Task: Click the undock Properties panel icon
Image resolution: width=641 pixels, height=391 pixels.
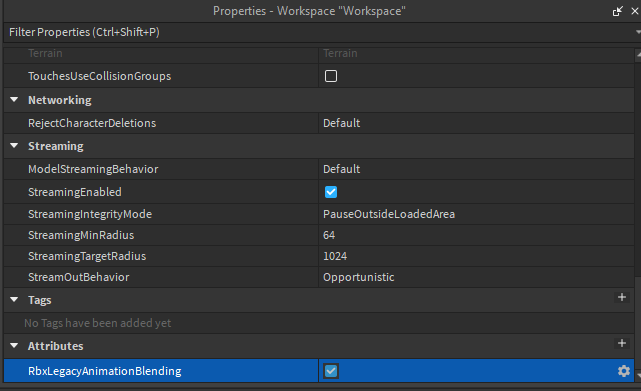Action: point(617,11)
